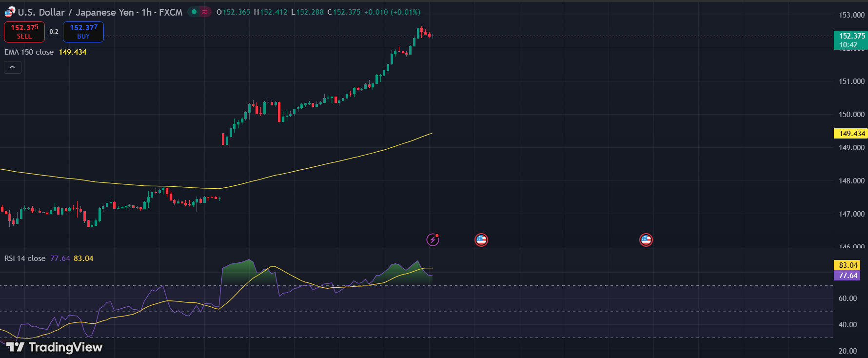The height and width of the screenshot is (358, 868).
Task: Click the yellow 149.434 EMA price label
Action: pos(851,133)
